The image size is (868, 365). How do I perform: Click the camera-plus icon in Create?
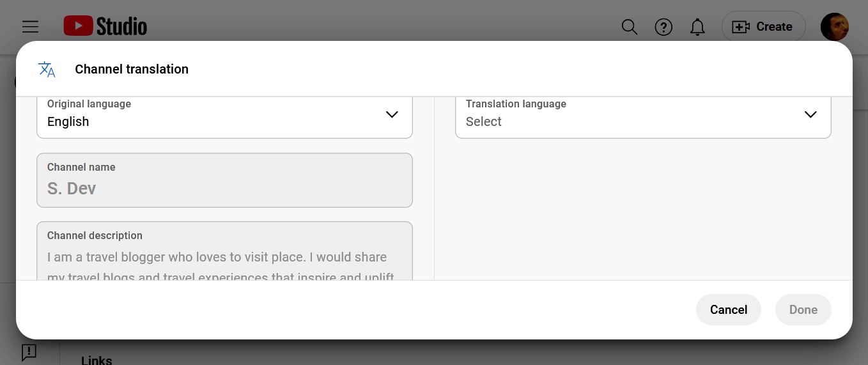pyautogui.click(x=740, y=27)
